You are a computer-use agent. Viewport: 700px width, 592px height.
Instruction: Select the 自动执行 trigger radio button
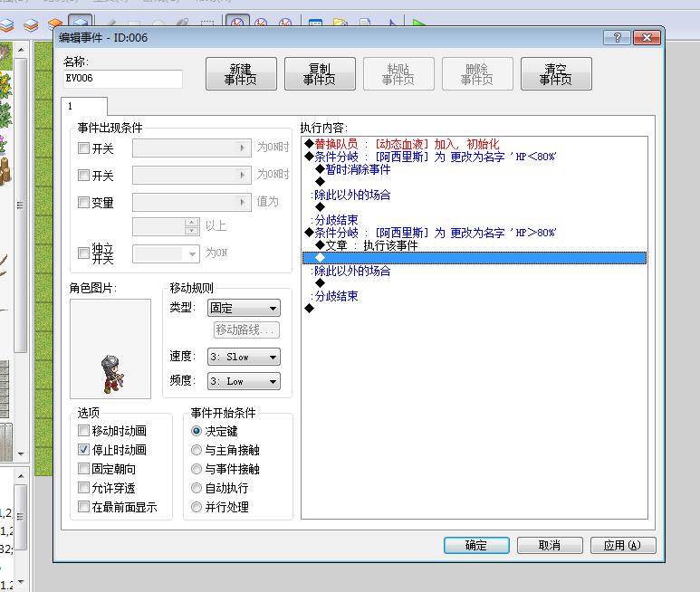(x=196, y=488)
